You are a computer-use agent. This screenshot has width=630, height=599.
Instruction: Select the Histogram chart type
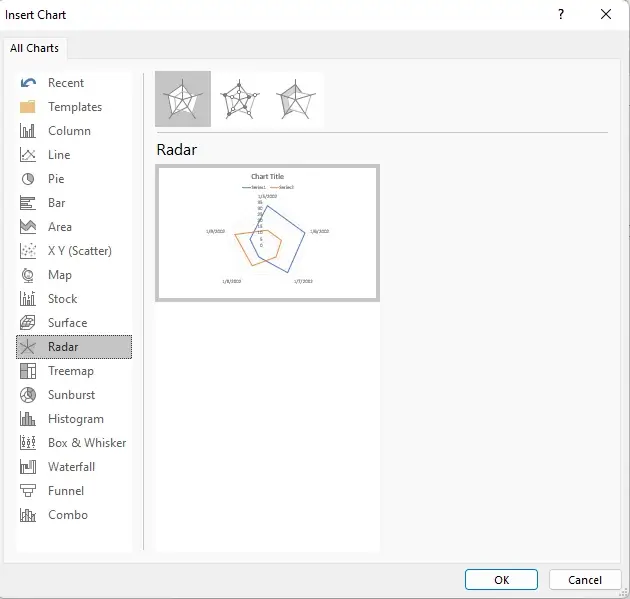(x=75, y=419)
